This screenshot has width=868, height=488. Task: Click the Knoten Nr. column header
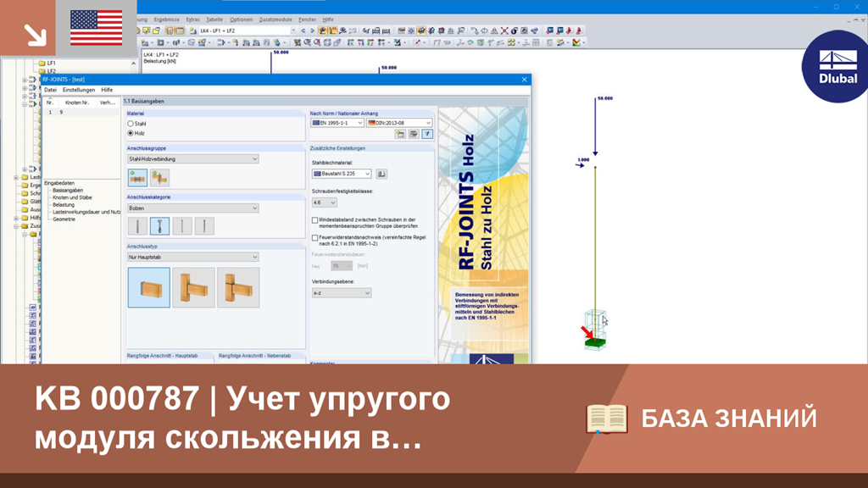click(77, 103)
